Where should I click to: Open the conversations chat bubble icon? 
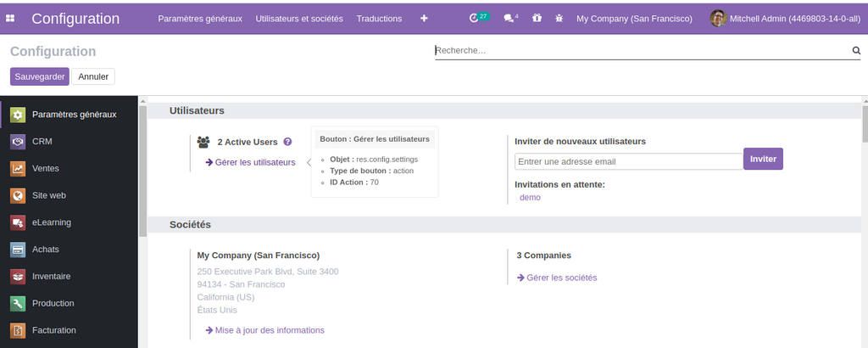[x=509, y=18]
